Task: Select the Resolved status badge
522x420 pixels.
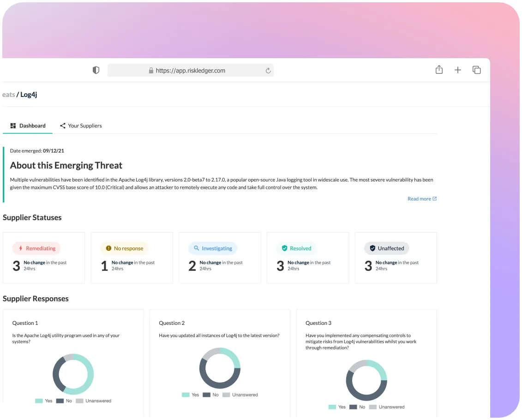Action: (296, 248)
